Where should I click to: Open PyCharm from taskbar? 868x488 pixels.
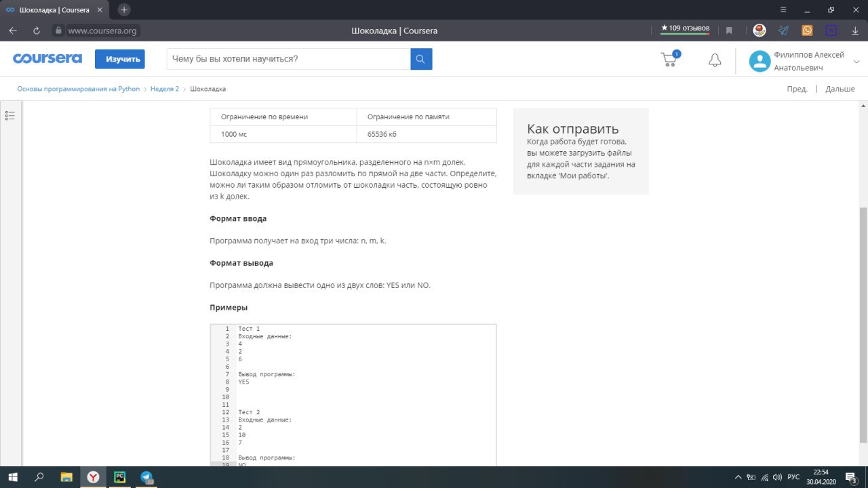pyautogui.click(x=119, y=477)
